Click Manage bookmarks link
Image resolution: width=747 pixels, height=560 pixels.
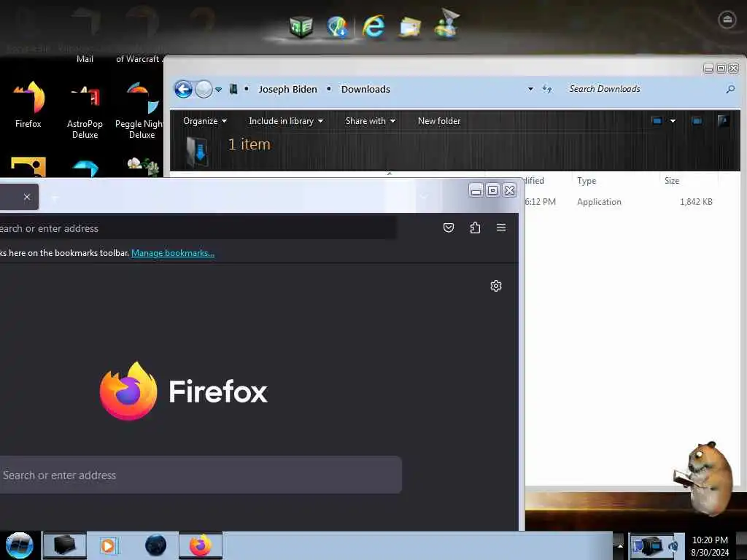point(173,253)
